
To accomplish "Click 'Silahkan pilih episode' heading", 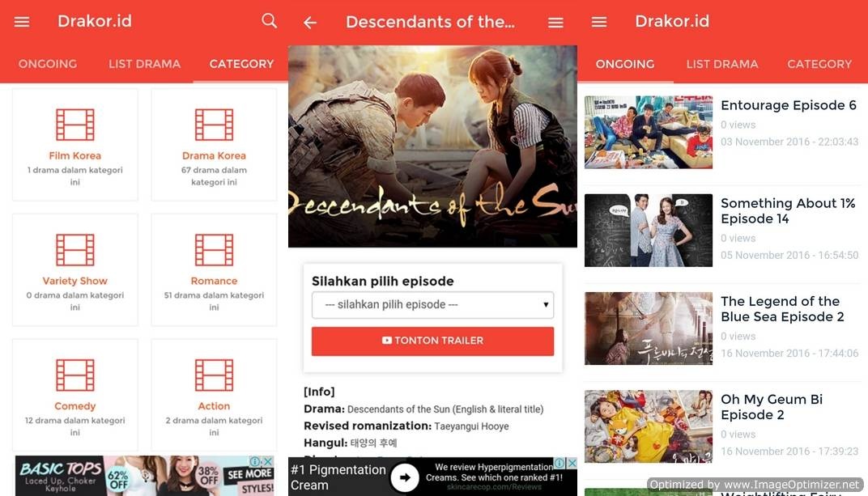I will click(x=382, y=281).
